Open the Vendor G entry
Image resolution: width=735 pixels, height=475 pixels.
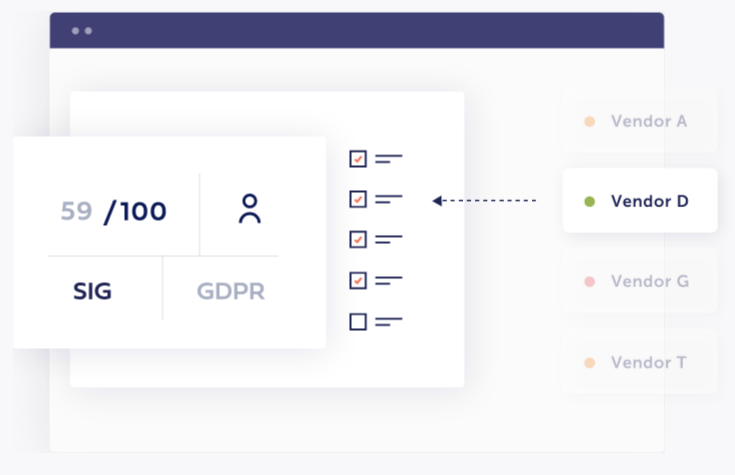640,281
